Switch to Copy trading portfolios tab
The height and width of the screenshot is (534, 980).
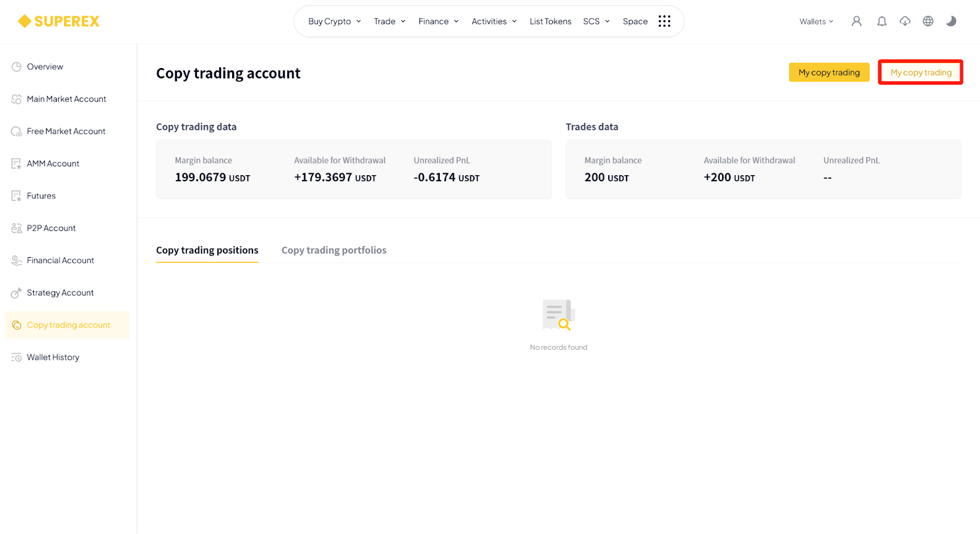point(334,250)
